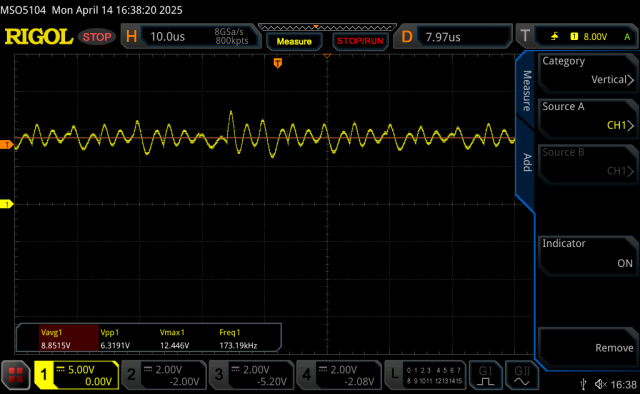The image size is (640, 394).
Task: Click the orange trigger level marker
Action: [x=7, y=145]
